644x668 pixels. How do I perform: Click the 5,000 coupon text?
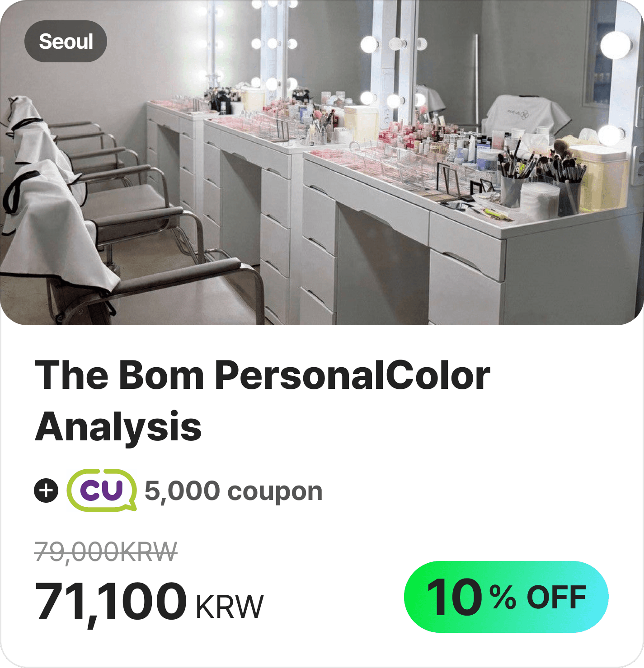pyautogui.click(x=233, y=491)
